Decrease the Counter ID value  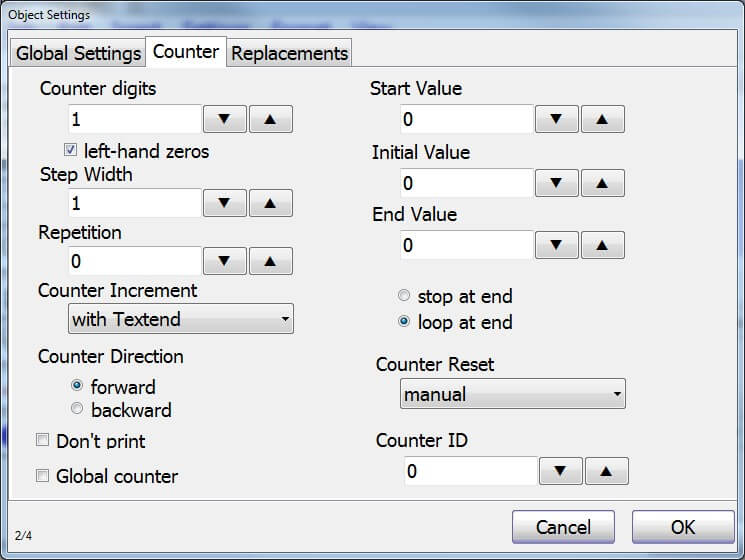(560, 471)
